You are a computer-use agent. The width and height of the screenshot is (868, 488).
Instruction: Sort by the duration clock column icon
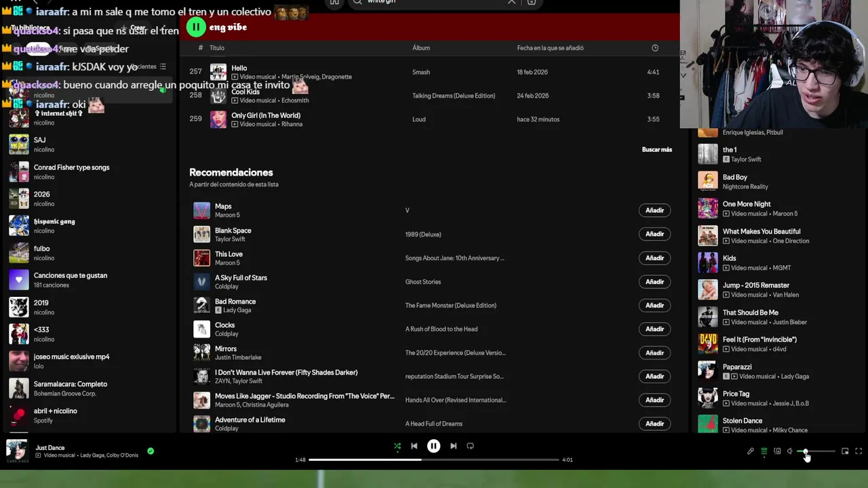click(x=655, y=48)
